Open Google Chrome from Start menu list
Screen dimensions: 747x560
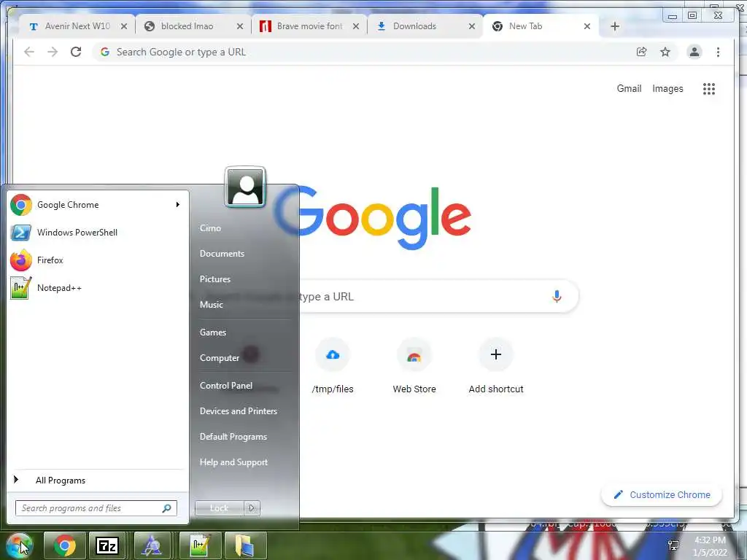tap(96, 205)
